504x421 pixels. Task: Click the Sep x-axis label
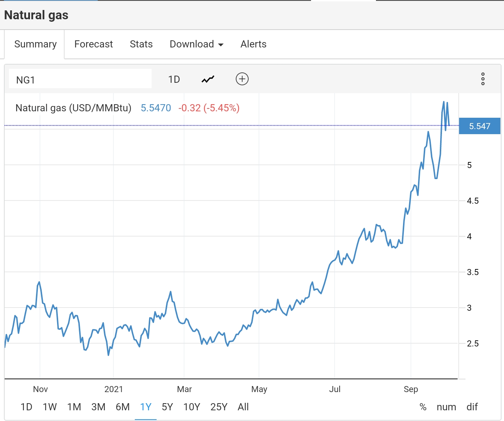[x=411, y=389]
